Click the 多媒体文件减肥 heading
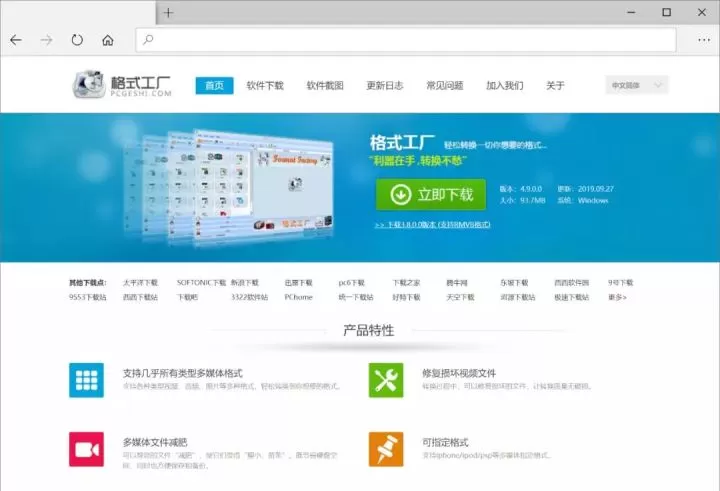The height and width of the screenshot is (491, 720). 155,442
